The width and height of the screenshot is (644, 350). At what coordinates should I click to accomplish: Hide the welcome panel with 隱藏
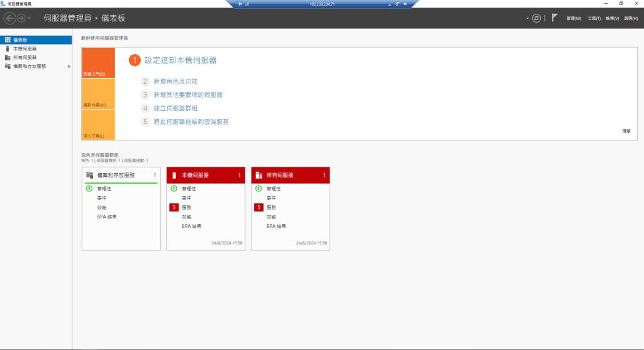coord(626,131)
